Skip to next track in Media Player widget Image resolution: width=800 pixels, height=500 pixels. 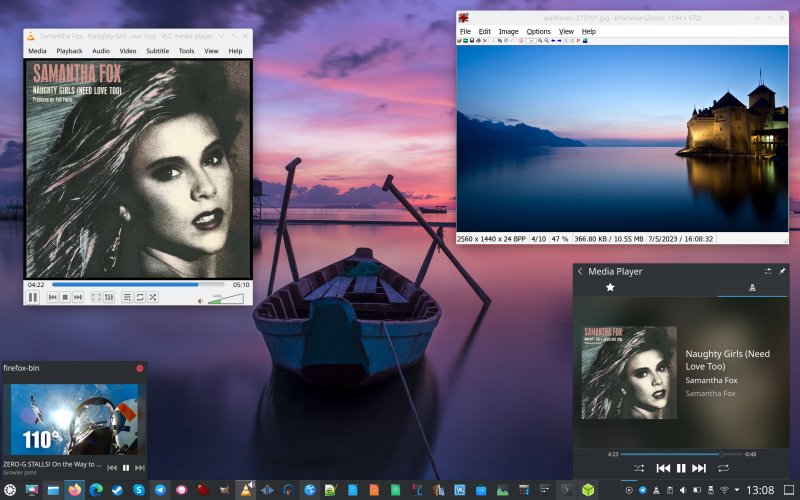coord(699,468)
